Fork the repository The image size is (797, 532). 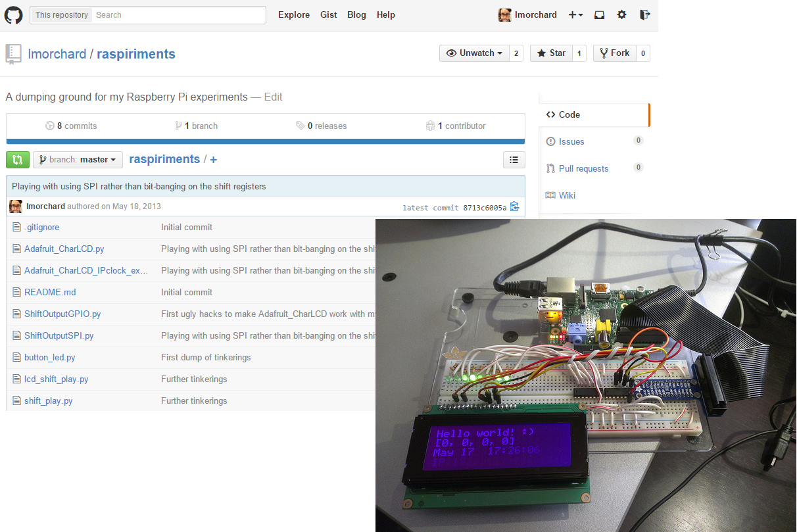point(614,53)
